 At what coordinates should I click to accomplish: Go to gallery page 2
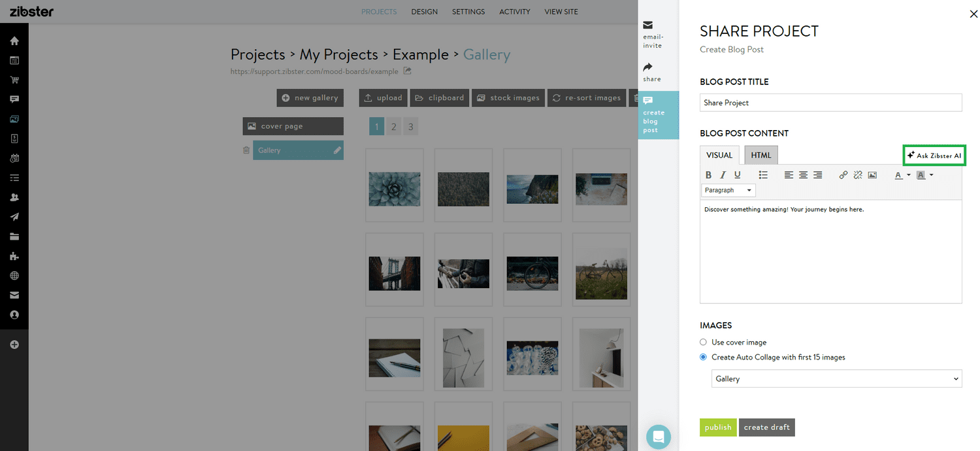(x=393, y=127)
